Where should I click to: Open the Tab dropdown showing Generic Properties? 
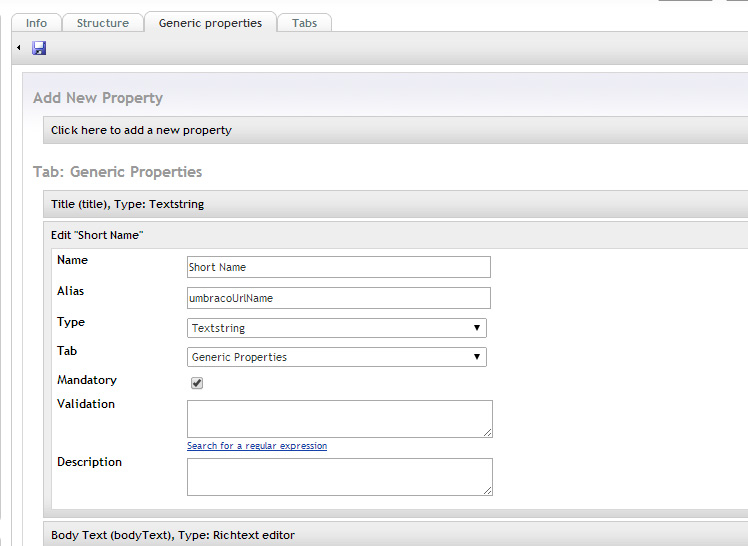click(x=337, y=357)
